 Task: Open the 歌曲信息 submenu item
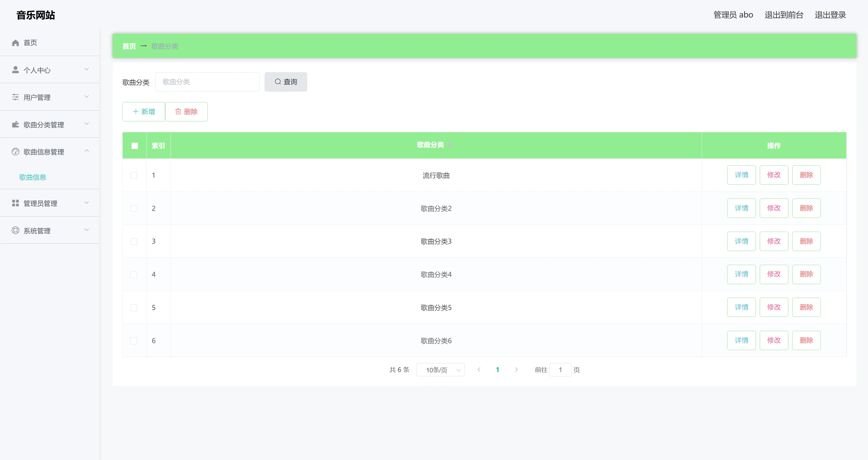click(33, 177)
